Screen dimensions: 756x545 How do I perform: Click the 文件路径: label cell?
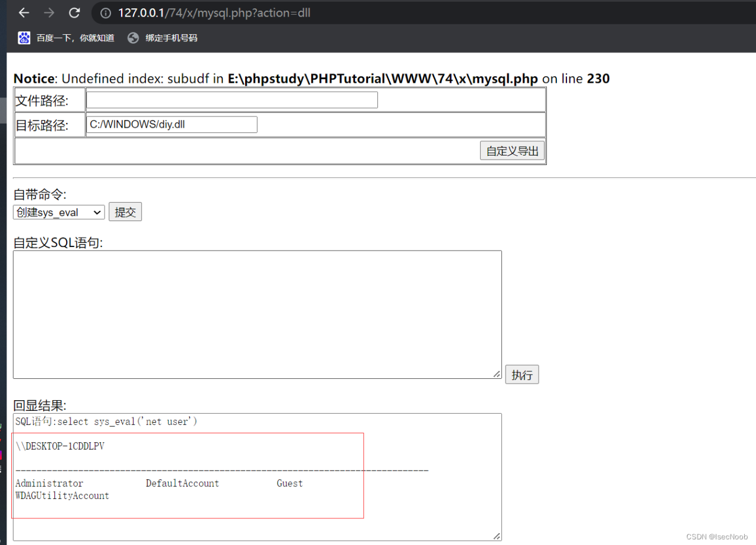coord(50,100)
